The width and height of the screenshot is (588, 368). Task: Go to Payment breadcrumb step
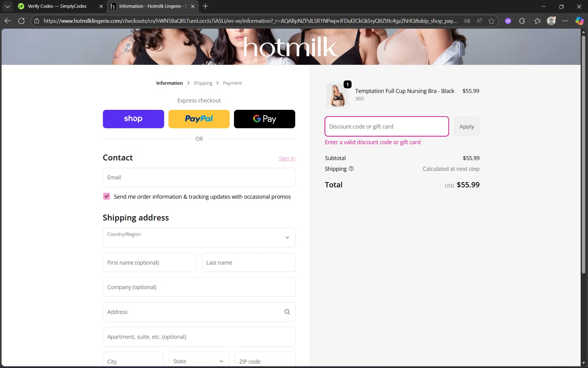pos(232,83)
